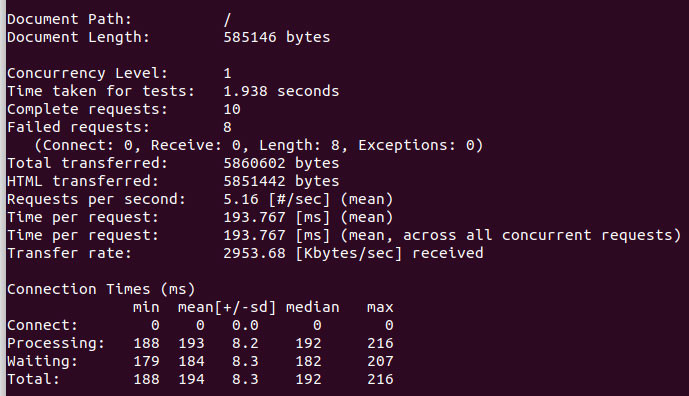Click the 'Total transferred:' label
This screenshot has width=689, height=396.
tap(87, 163)
